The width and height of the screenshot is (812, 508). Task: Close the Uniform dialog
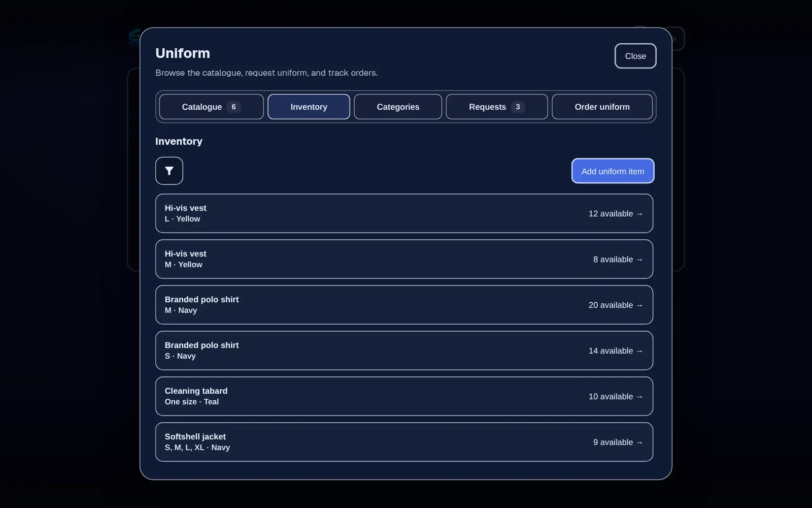tap(635, 56)
